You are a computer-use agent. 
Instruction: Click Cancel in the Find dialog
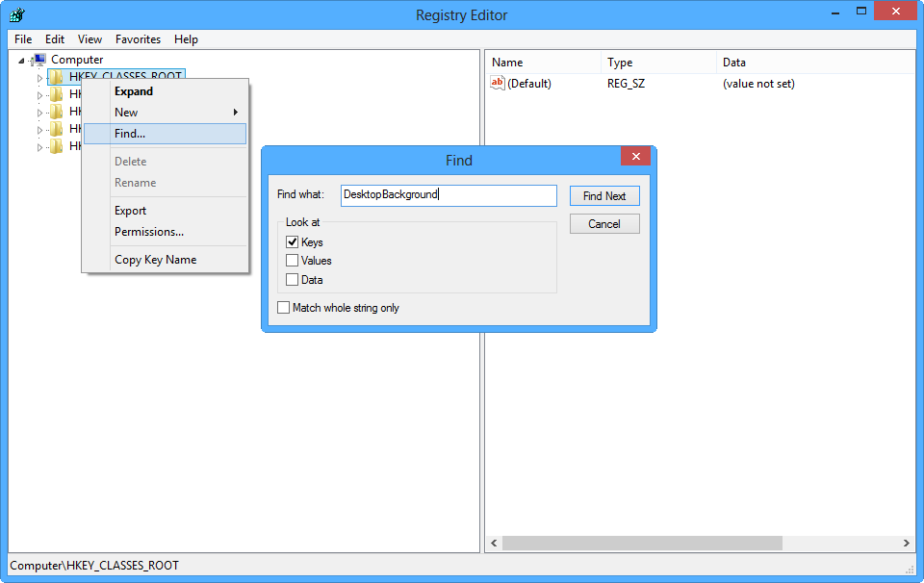click(604, 224)
